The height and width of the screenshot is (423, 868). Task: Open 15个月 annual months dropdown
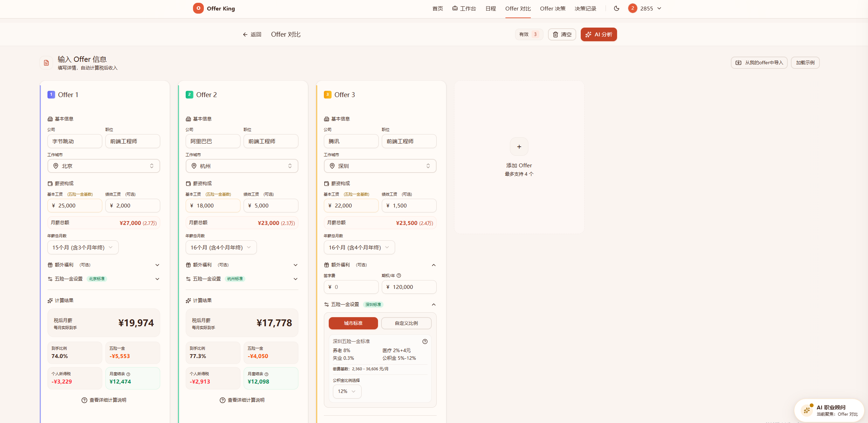(83, 248)
